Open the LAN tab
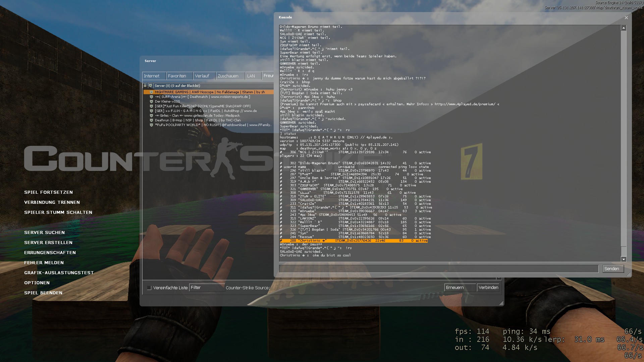Screen dimensions: 644x362 pos(253,76)
